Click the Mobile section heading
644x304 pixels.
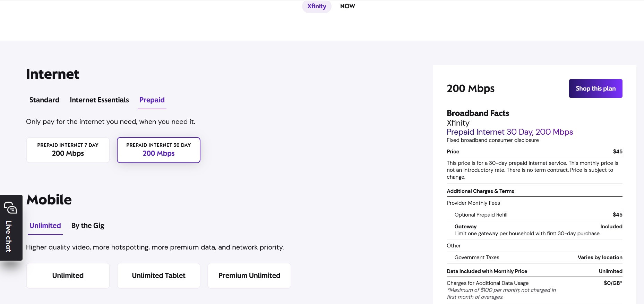49,200
